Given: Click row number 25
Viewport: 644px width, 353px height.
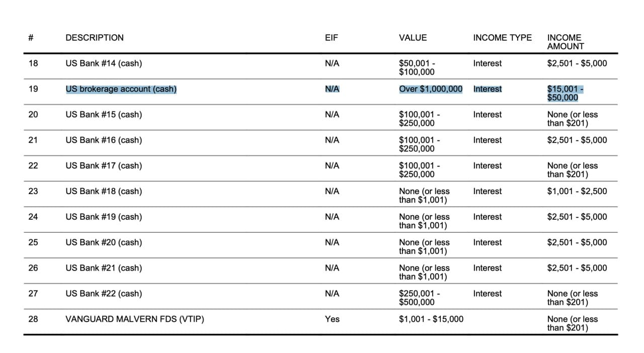Looking at the screenshot, I should 33,242.
